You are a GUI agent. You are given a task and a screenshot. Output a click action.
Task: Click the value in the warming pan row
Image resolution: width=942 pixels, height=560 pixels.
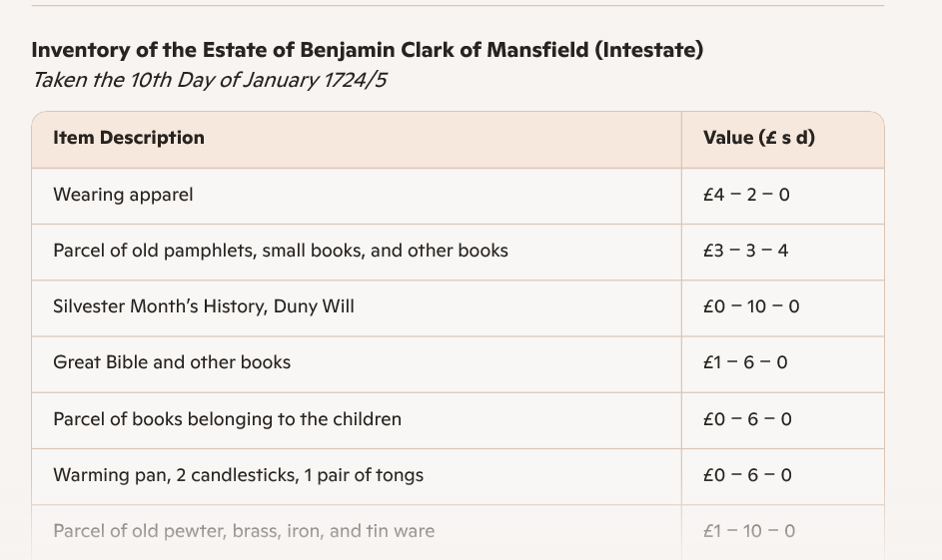[x=747, y=475]
